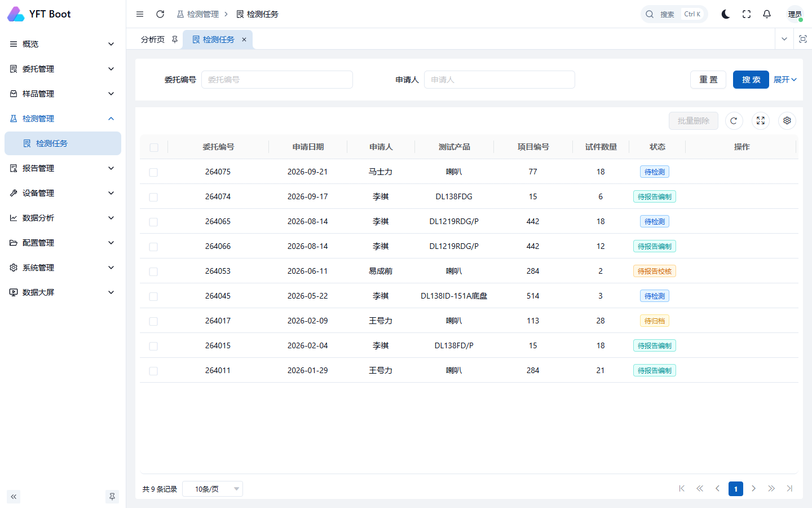This screenshot has height=508, width=812.
Task: Enter fullscreen via header fullscreen icon
Action: [747, 14]
